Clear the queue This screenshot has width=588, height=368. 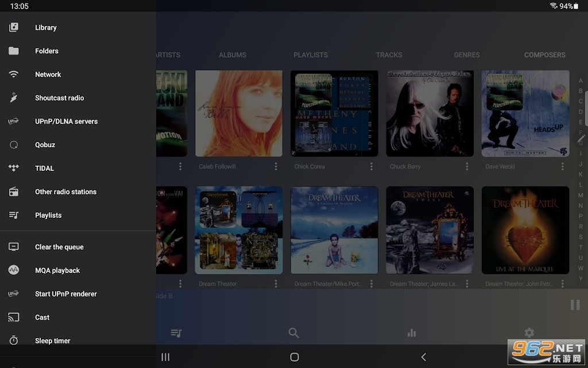click(59, 247)
